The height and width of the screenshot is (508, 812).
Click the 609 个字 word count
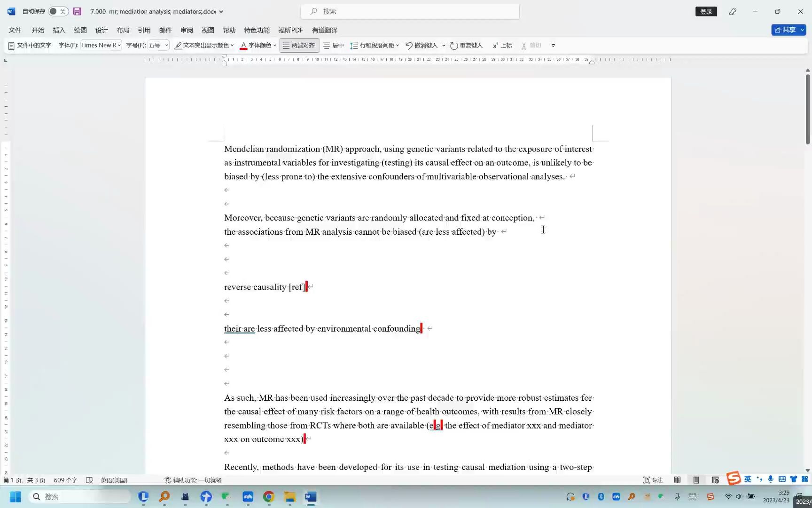pyautogui.click(x=65, y=480)
